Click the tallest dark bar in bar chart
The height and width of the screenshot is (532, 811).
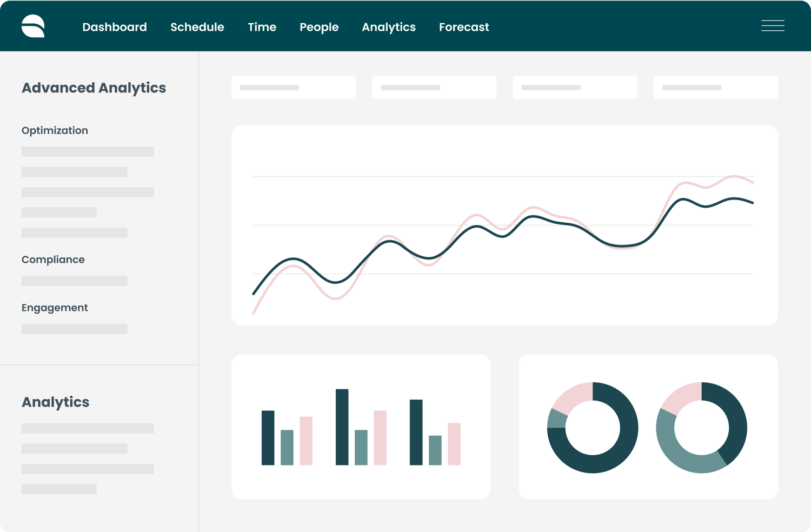coord(342,427)
